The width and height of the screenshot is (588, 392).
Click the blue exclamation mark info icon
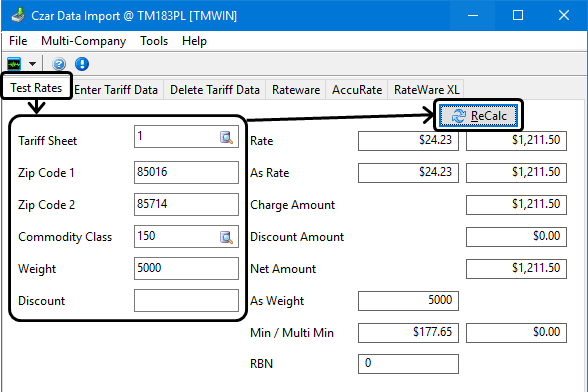[82, 64]
